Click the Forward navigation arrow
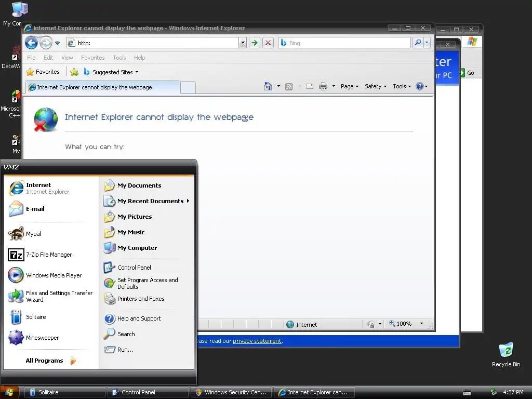The image size is (532, 399). coord(46,43)
